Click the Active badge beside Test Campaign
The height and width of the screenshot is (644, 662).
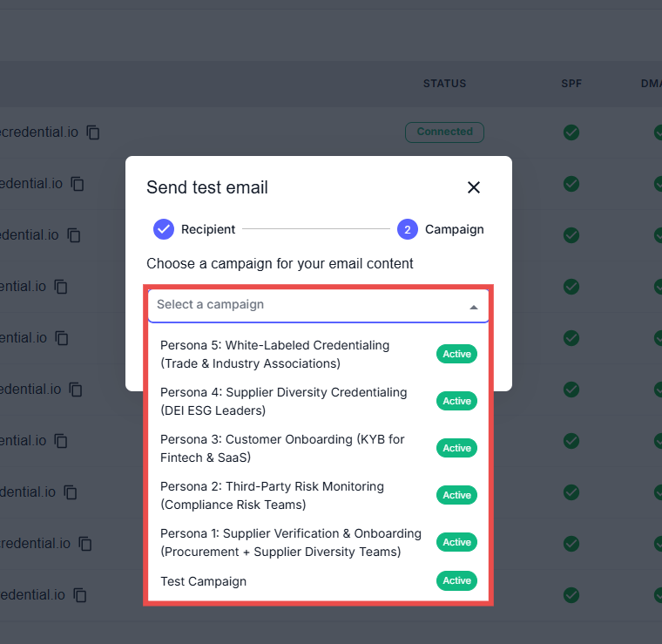pos(456,581)
